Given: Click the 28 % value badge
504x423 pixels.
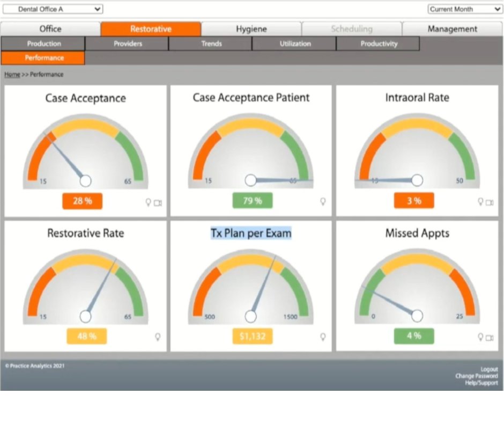Looking at the screenshot, I should point(82,201).
